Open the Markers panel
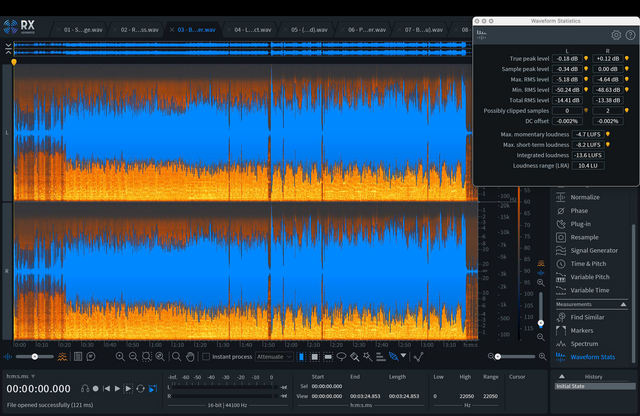 click(x=584, y=330)
